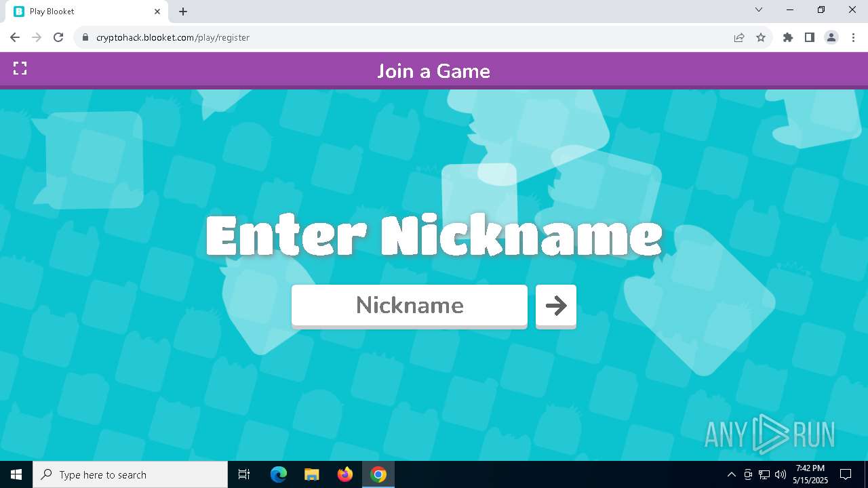The height and width of the screenshot is (488, 868).
Task: Close the Chrome window
Action: [852, 9]
